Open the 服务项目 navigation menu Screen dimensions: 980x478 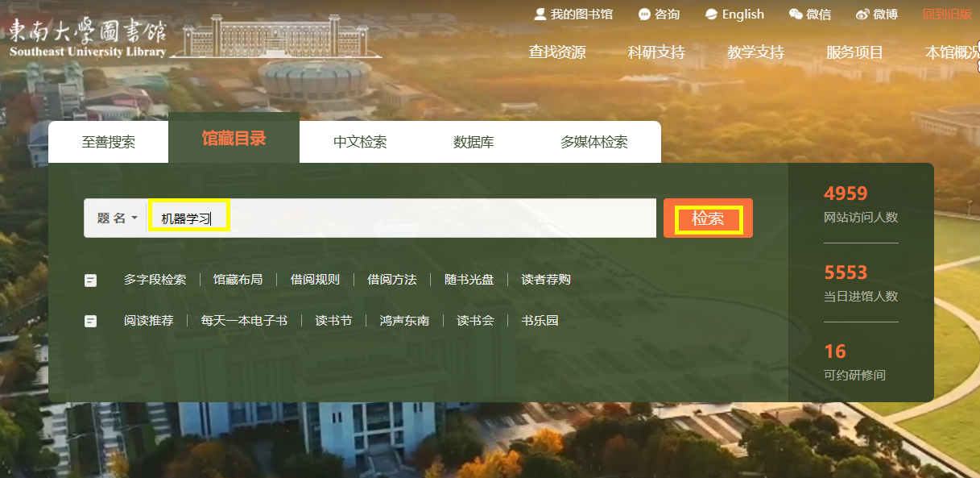click(x=854, y=52)
